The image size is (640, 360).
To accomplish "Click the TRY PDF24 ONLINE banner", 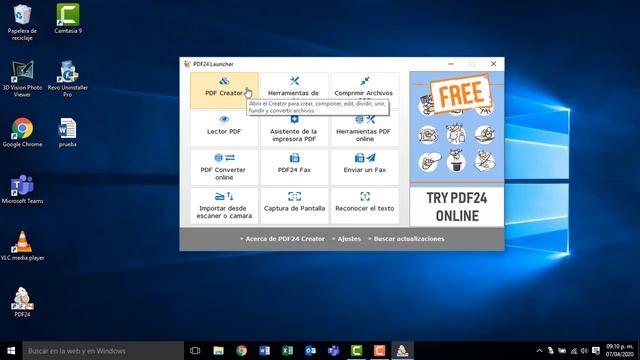I will pos(457,207).
